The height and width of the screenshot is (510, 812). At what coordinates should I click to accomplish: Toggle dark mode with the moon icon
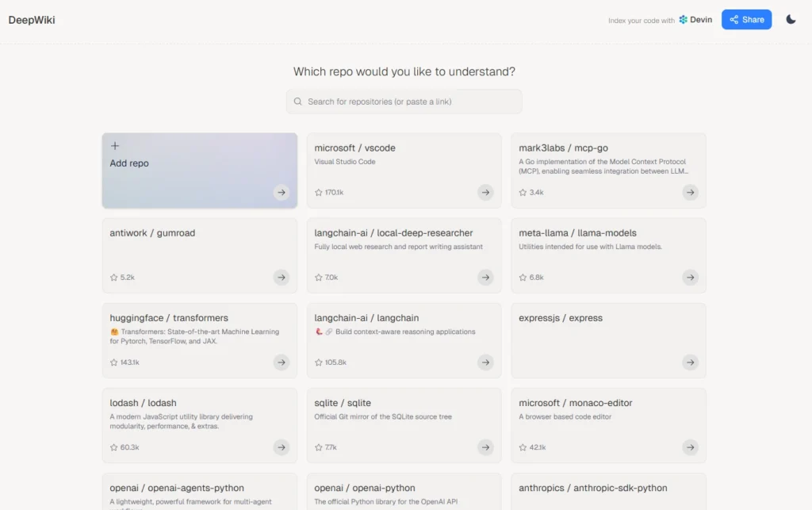(791, 20)
